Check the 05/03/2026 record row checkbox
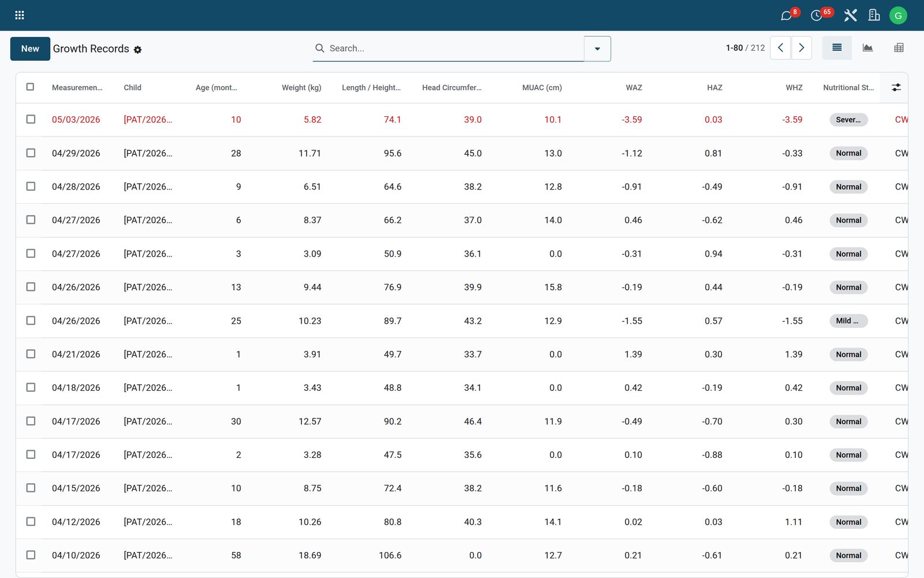924x578 pixels. pyautogui.click(x=31, y=119)
